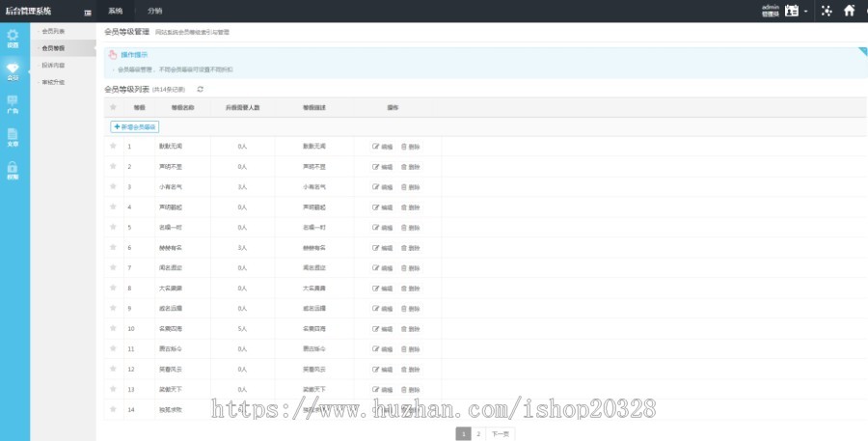Edit level 11 row
868x441 pixels.
pos(383,349)
